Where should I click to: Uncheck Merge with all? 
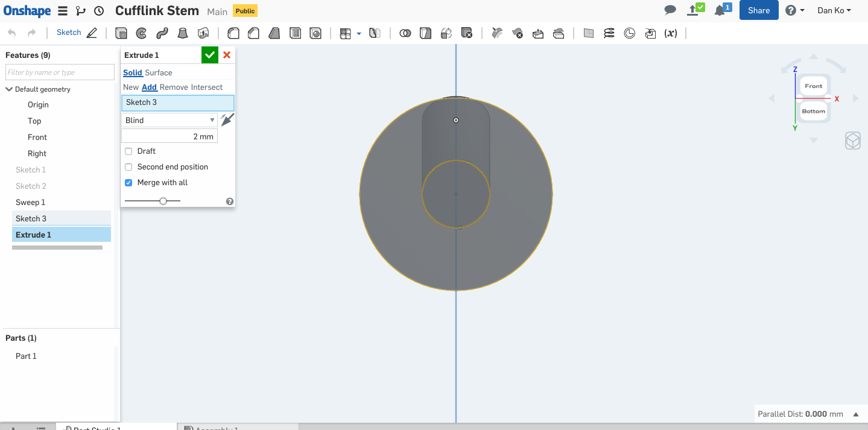(x=128, y=183)
